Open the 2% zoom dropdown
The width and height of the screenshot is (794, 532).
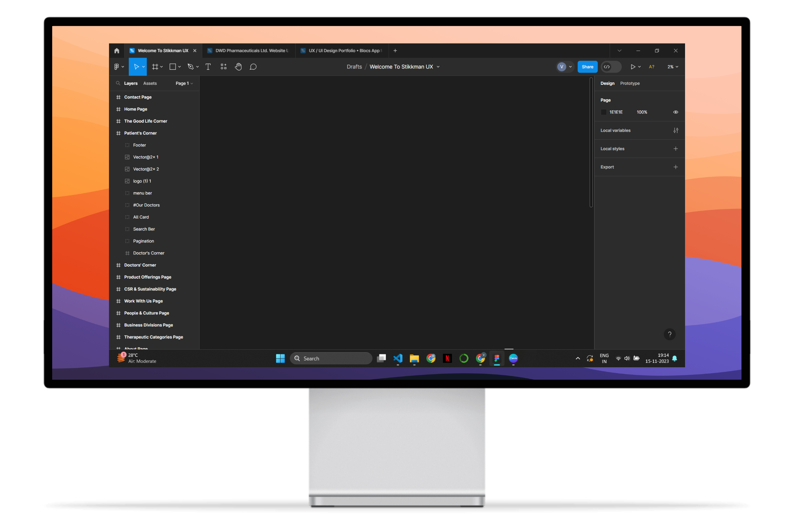coord(673,67)
